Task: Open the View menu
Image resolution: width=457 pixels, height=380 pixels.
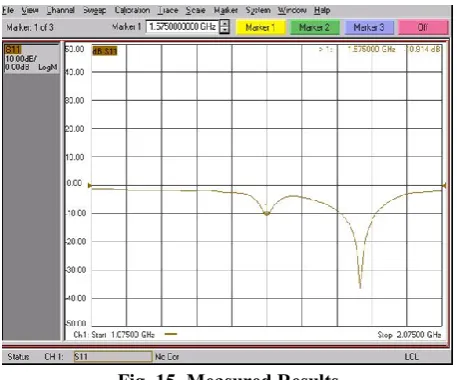Action: pyautogui.click(x=30, y=10)
